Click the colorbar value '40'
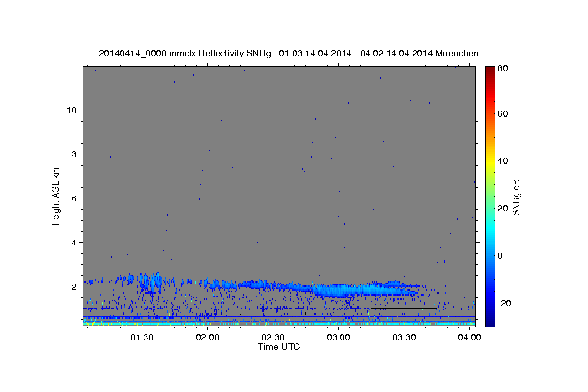 tap(503, 161)
